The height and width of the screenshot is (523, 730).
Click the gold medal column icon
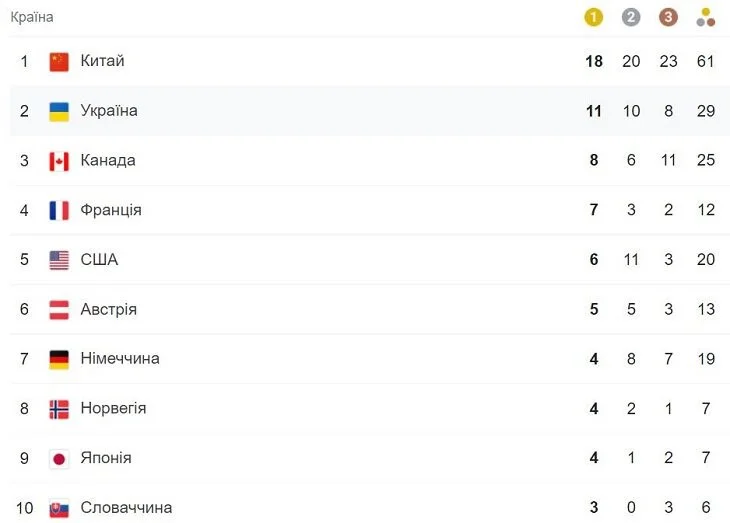tap(594, 17)
